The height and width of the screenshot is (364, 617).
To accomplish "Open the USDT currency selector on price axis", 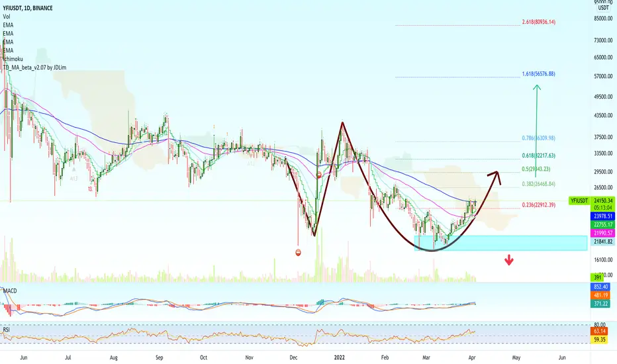I will coord(603,8).
